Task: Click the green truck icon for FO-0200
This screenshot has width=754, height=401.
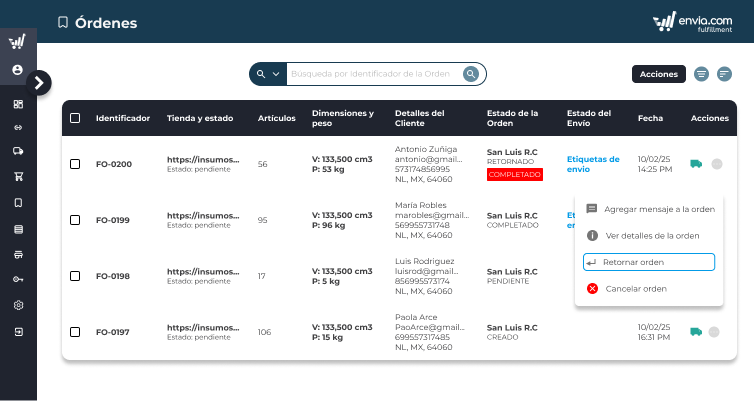Action: click(x=696, y=164)
